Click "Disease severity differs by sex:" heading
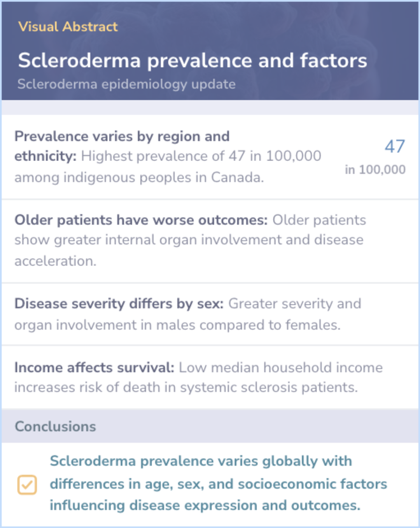This screenshot has width=420, height=528. point(119,303)
